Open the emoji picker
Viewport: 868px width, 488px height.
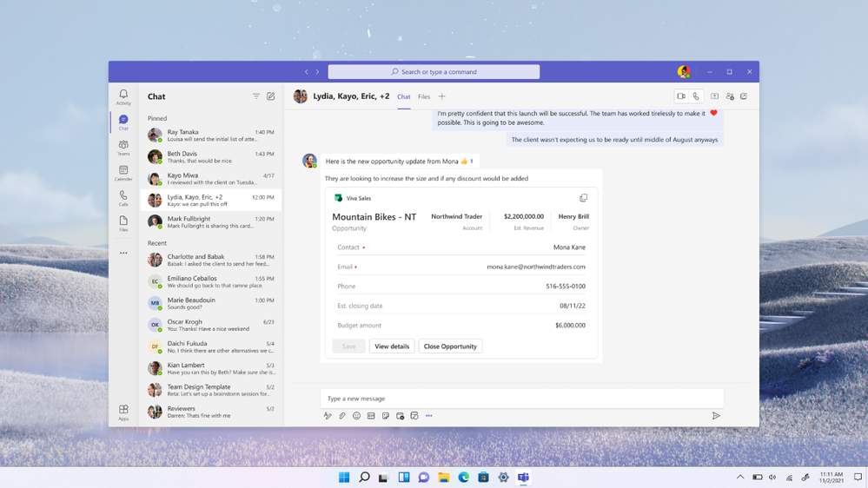click(356, 416)
